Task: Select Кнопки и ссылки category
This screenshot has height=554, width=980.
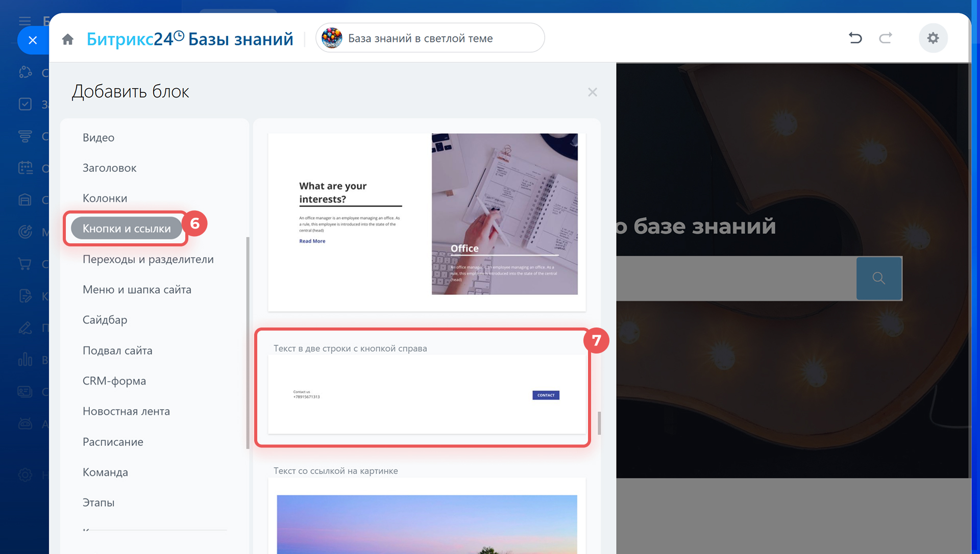Action: [x=127, y=228]
